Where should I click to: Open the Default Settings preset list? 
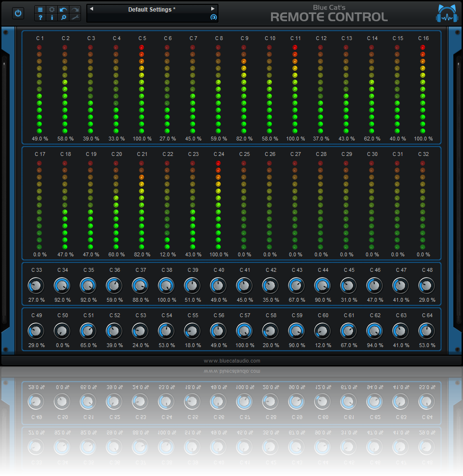[152, 9]
